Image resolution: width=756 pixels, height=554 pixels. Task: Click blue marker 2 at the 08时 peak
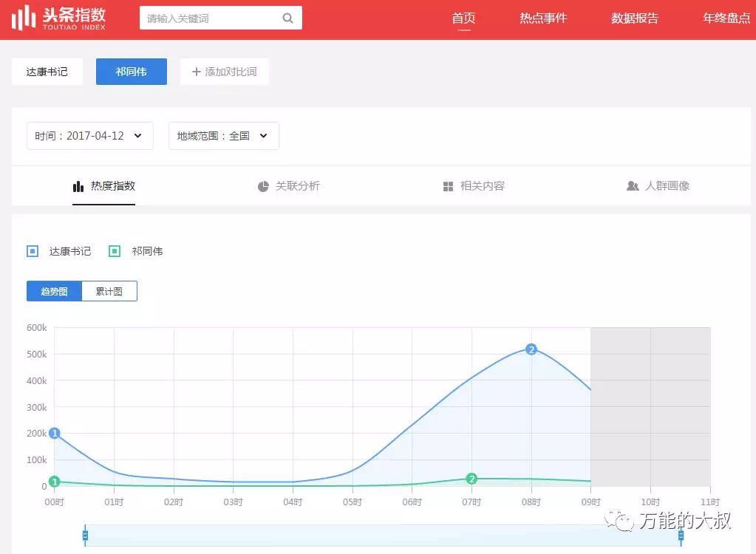[531, 349]
